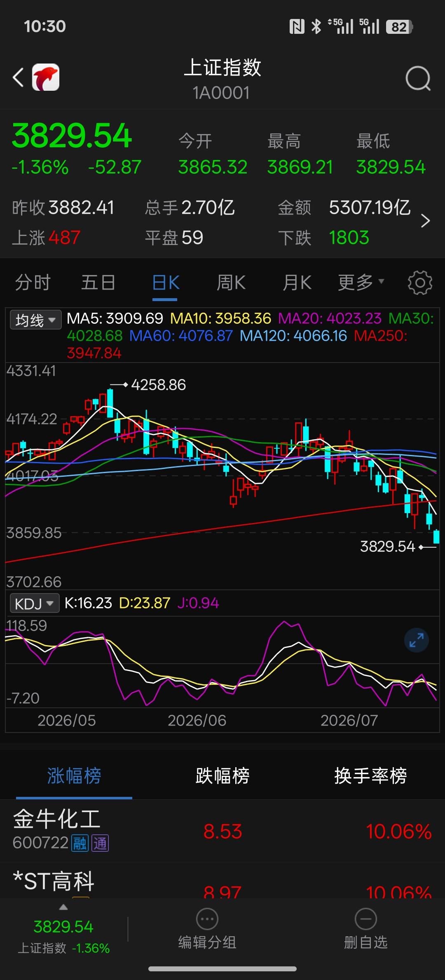Tap the 通 connect badge on 金牛化工
Screen dimensions: 445x980
coord(100,843)
